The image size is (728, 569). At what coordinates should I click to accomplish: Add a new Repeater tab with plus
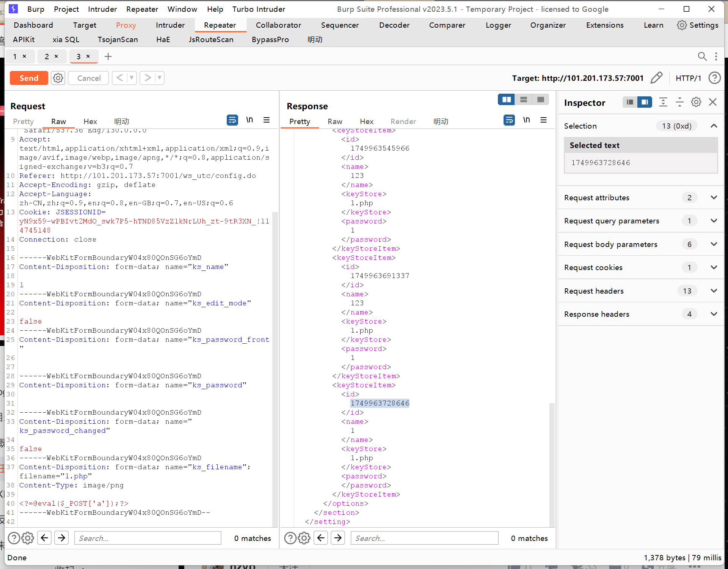tap(108, 57)
